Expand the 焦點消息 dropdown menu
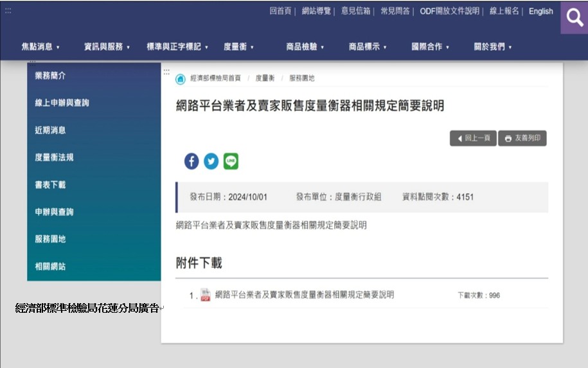588x368 pixels. pyautogui.click(x=40, y=47)
